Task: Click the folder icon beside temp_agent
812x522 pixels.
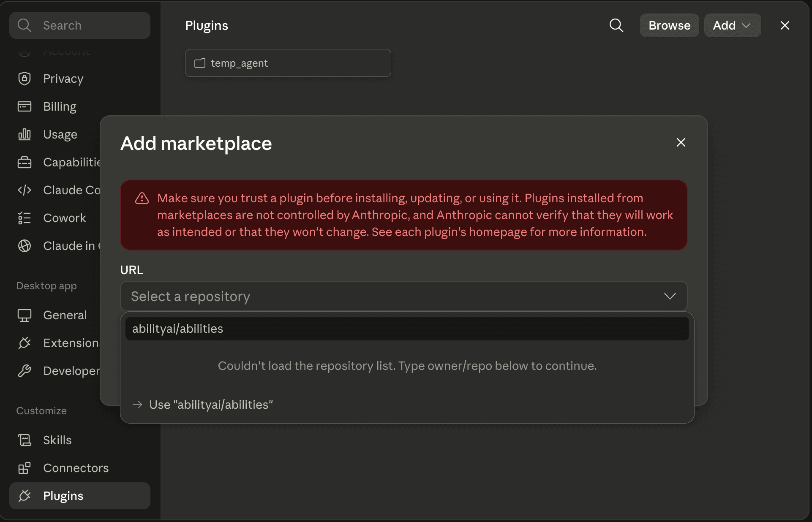Action: click(x=200, y=63)
